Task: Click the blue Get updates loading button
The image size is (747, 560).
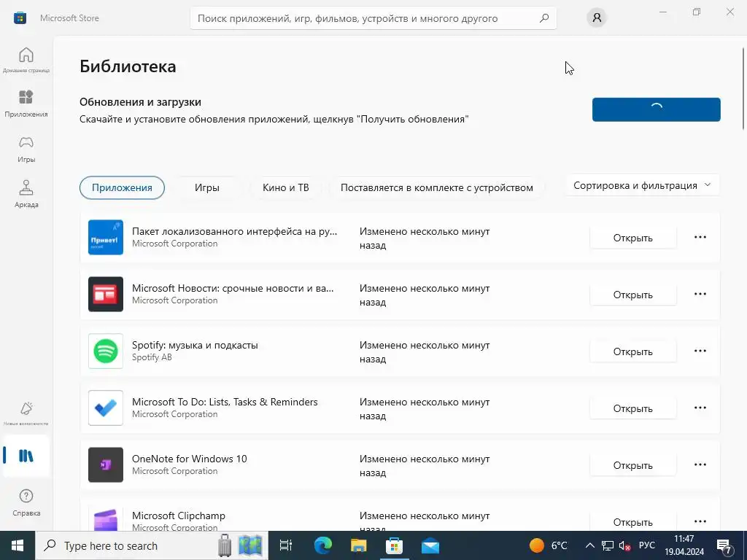Action: 656,109
